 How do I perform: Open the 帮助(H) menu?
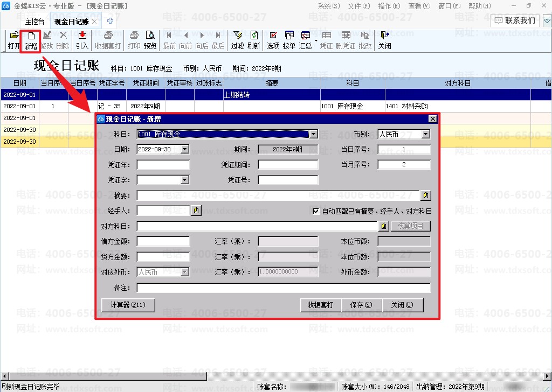(479, 6)
